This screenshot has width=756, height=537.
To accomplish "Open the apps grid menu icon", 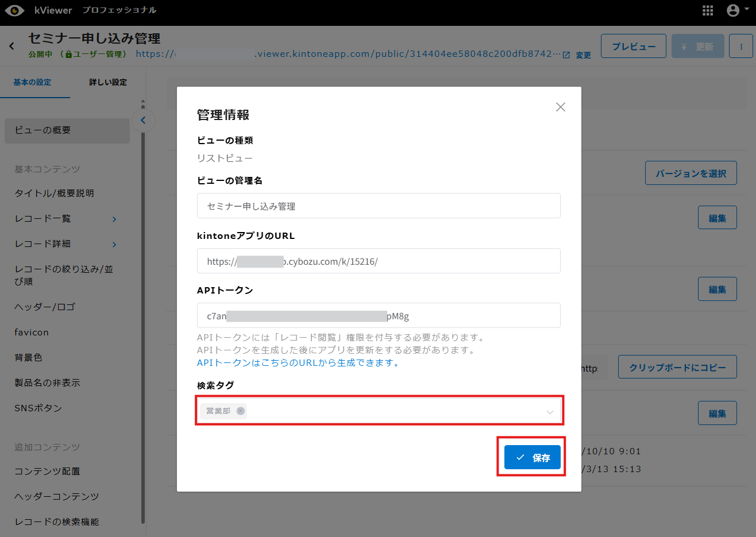I will [x=708, y=10].
